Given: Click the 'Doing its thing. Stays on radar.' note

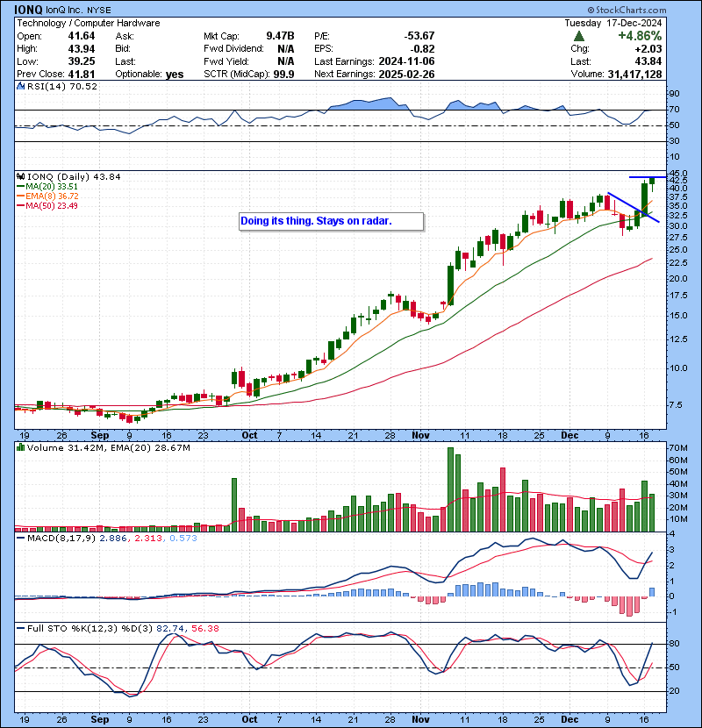Looking at the screenshot, I should [x=331, y=221].
